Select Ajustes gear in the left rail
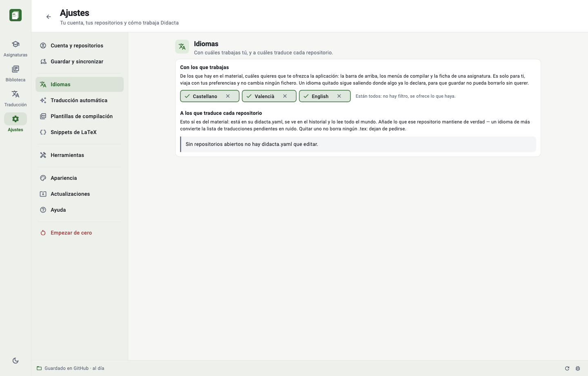 (x=16, y=123)
